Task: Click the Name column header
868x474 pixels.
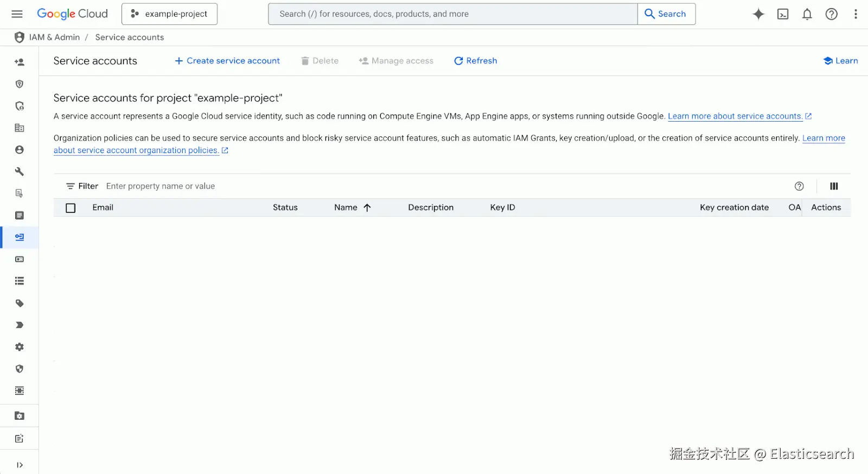Action: pyautogui.click(x=346, y=207)
